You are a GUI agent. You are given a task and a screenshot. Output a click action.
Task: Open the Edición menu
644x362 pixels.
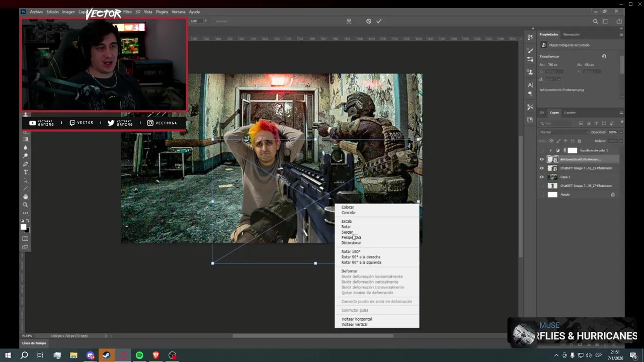[x=52, y=12]
